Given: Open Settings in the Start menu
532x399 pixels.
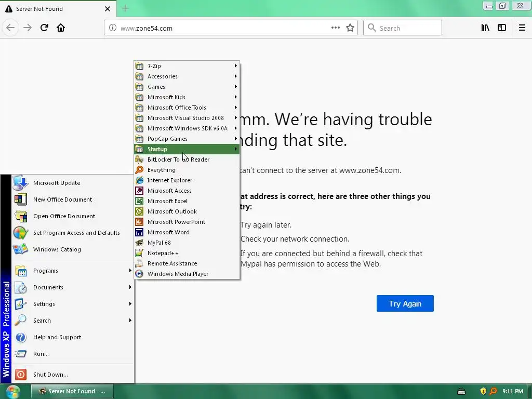Looking at the screenshot, I should [73, 303].
